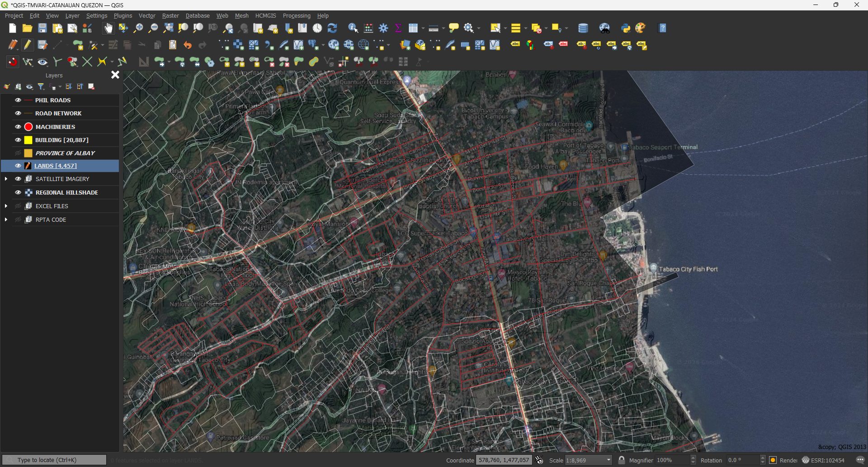Image resolution: width=868 pixels, height=467 pixels.
Task: Click the Show Statistical Summary sigma icon
Action: point(397,28)
